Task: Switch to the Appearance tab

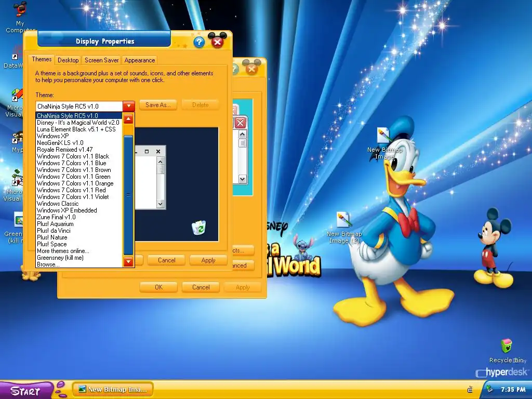Action: [139, 60]
